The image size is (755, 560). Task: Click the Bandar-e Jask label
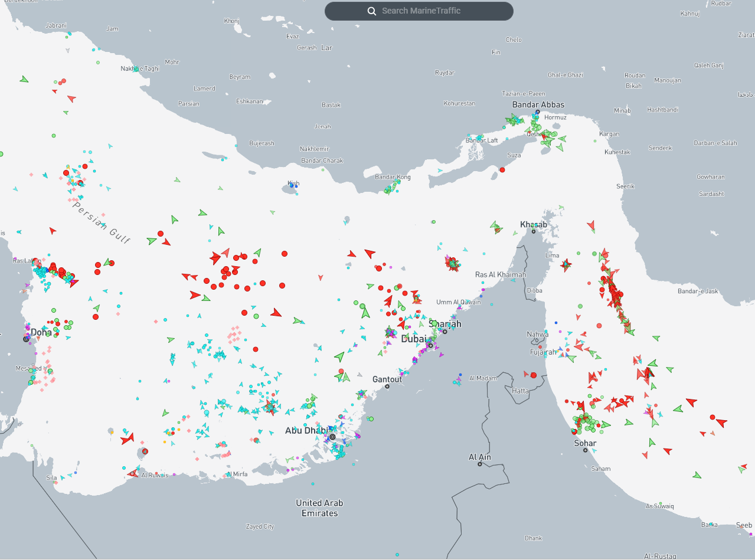[x=698, y=292]
